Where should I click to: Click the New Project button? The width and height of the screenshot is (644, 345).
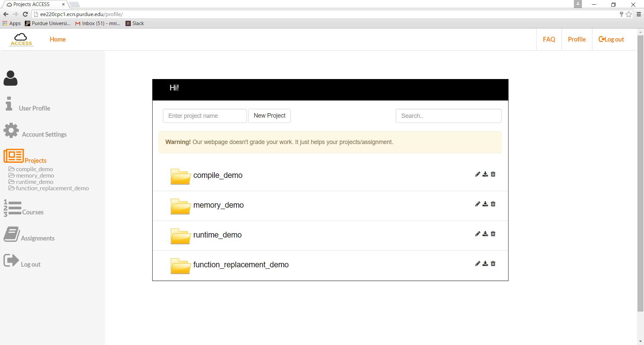click(269, 116)
